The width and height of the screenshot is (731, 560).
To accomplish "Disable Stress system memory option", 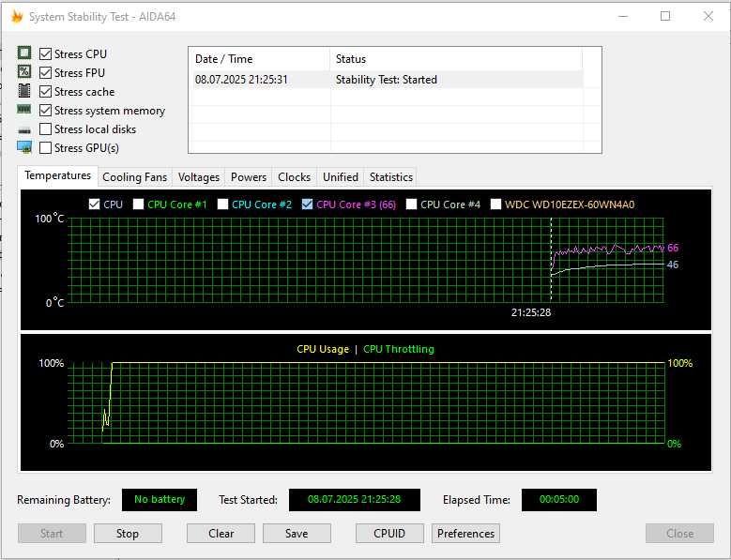I will pos(45,111).
